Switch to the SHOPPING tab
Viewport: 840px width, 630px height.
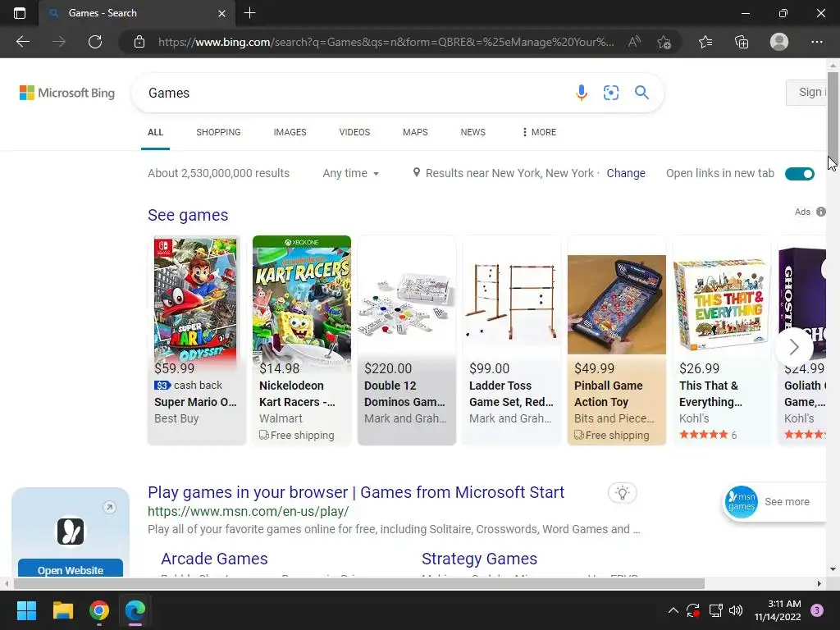[x=218, y=132]
